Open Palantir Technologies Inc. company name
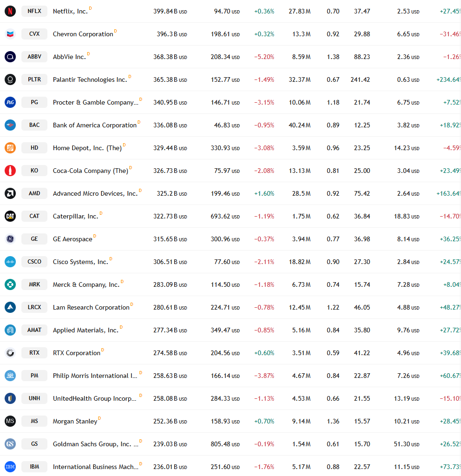The width and height of the screenshot is (461, 476). pyautogui.click(x=90, y=79)
